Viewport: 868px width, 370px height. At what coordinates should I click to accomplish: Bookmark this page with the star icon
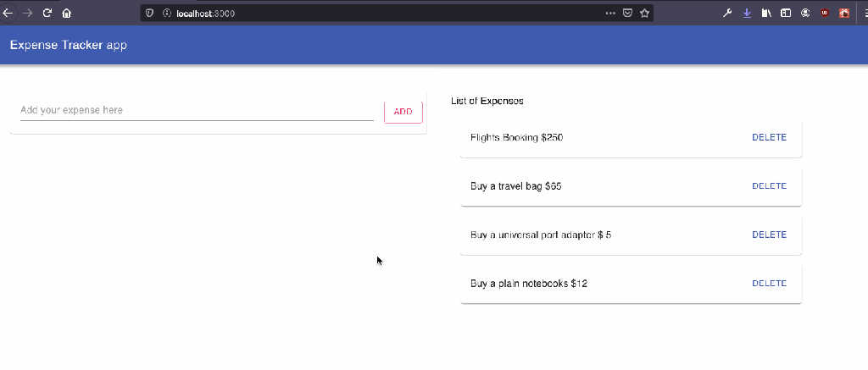pos(645,13)
